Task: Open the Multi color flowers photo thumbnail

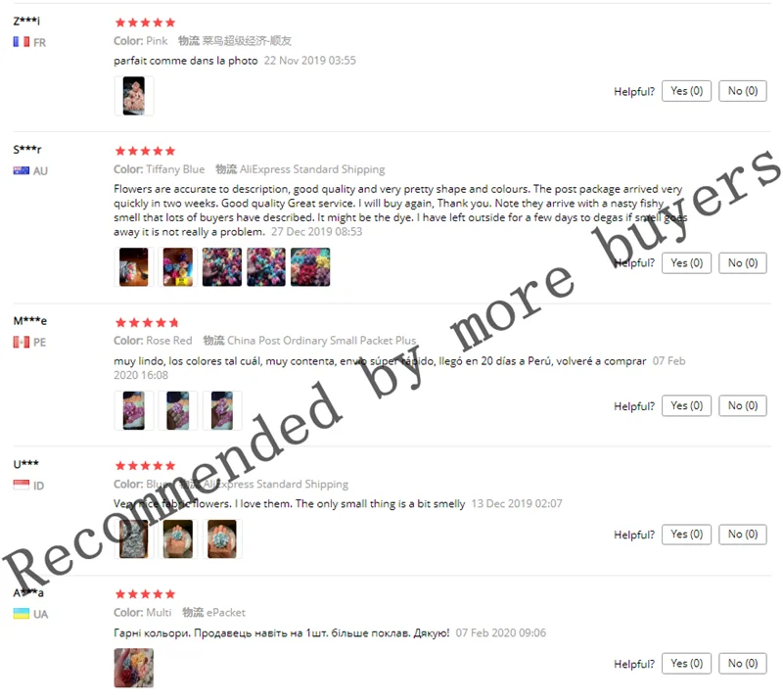Action: click(x=134, y=668)
